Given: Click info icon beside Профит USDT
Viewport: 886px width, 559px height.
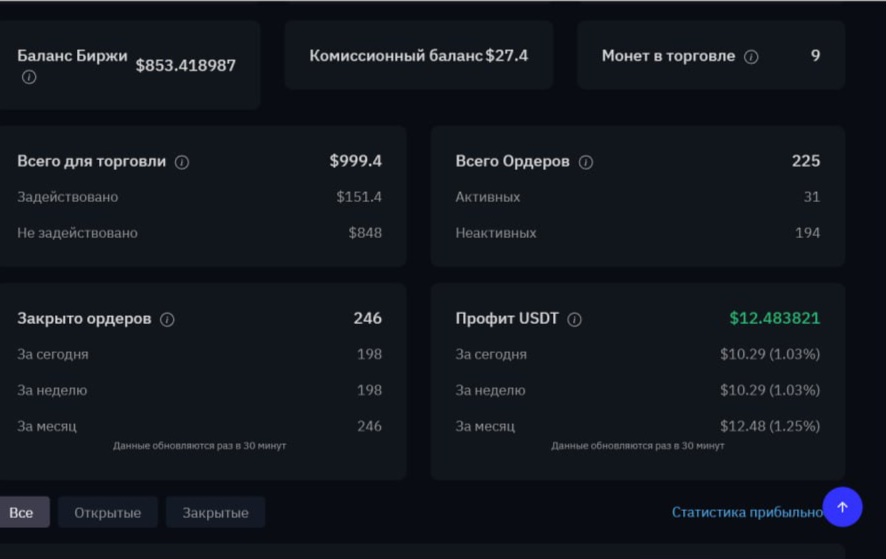Looking at the screenshot, I should (575, 319).
